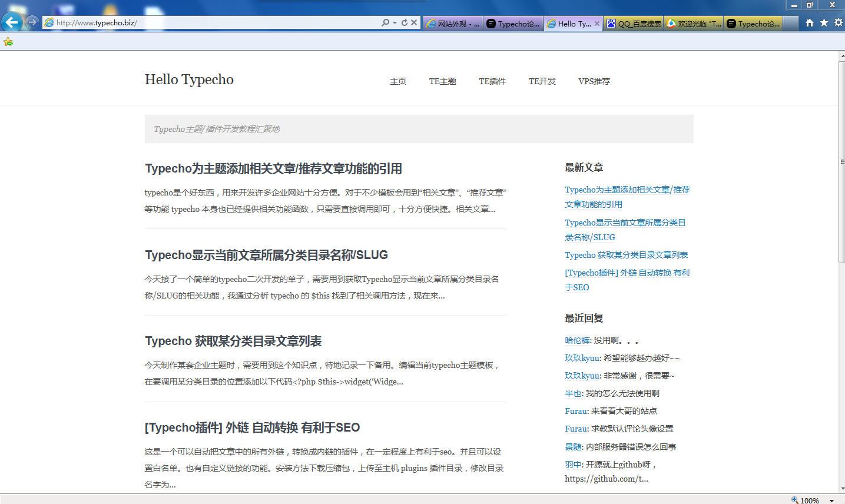Click excerpt text starting 今天制作某套企业主题时
The width and height of the screenshot is (845, 504).
(x=323, y=373)
